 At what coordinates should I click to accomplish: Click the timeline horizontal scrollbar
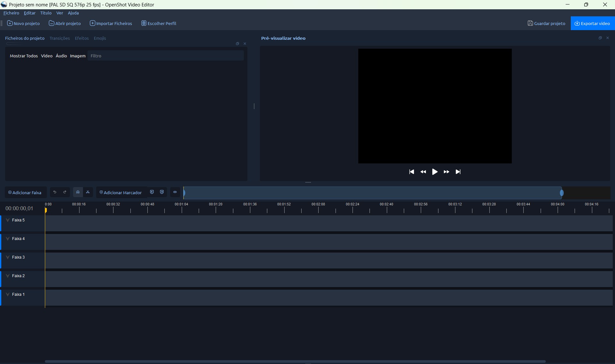295,361
